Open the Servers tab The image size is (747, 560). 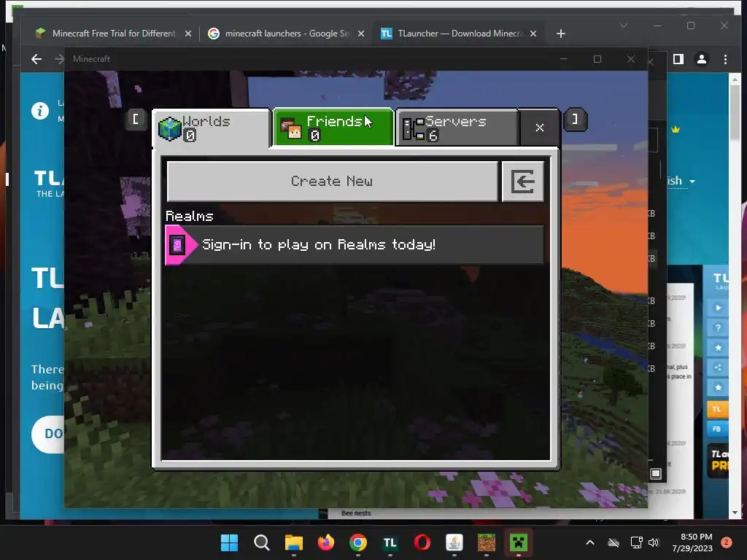(457, 128)
